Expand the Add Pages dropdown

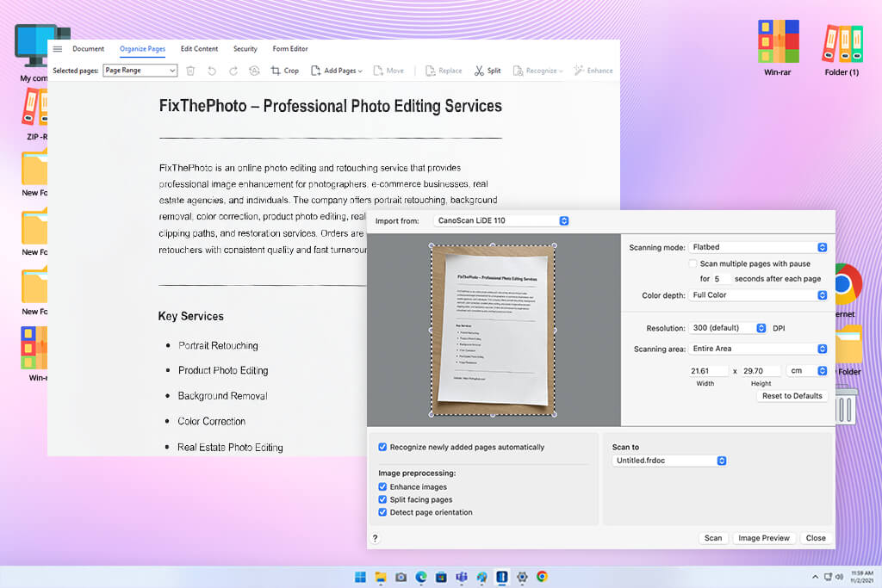pos(337,71)
